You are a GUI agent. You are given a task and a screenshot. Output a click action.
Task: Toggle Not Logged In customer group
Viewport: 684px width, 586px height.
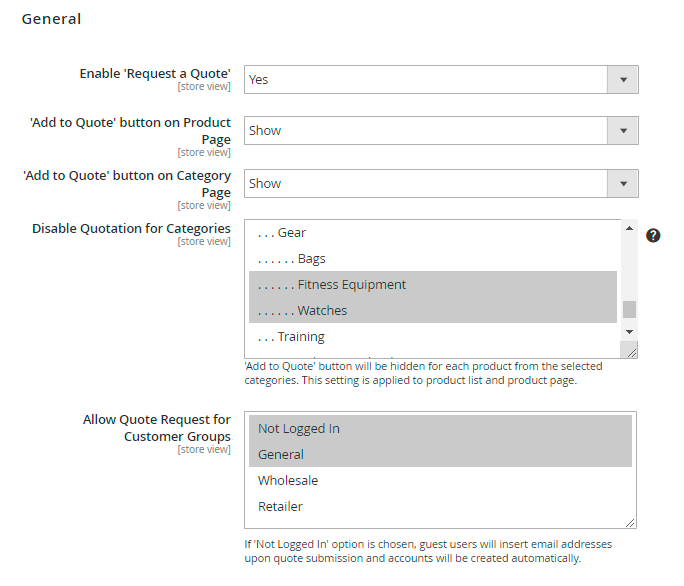299,428
